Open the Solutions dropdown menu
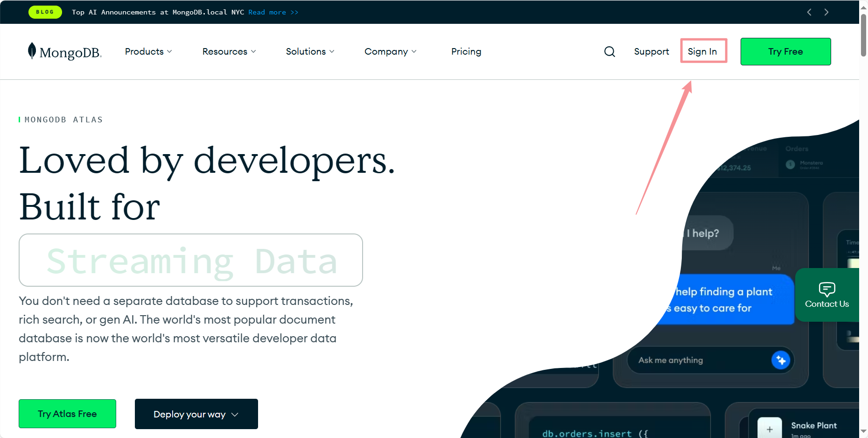Screen dimensions: 868x438 click(310, 51)
